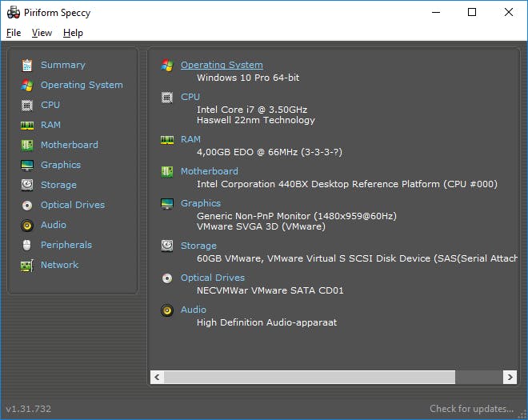
Task: Open the File menu
Action: tap(14, 33)
